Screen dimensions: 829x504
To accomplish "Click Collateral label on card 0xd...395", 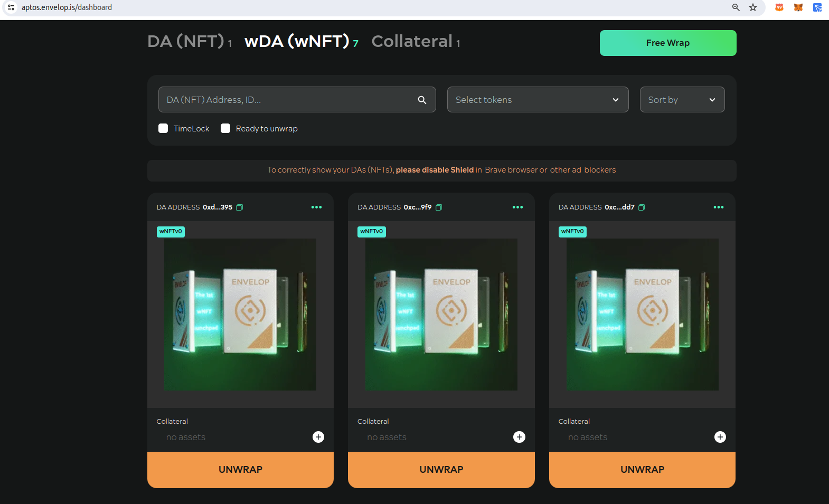I will tap(172, 421).
